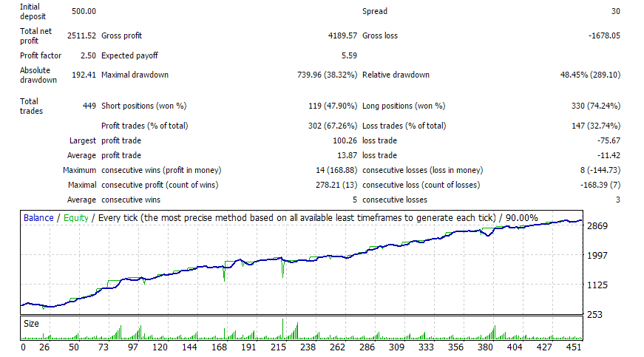Click the x-axis label 451
This screenshot has width=644, height=357.
574,347
